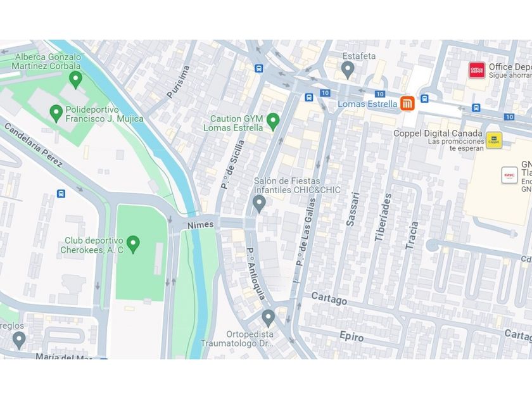
Task: Click the Epiro street label
Action: [x=351, y=336]
